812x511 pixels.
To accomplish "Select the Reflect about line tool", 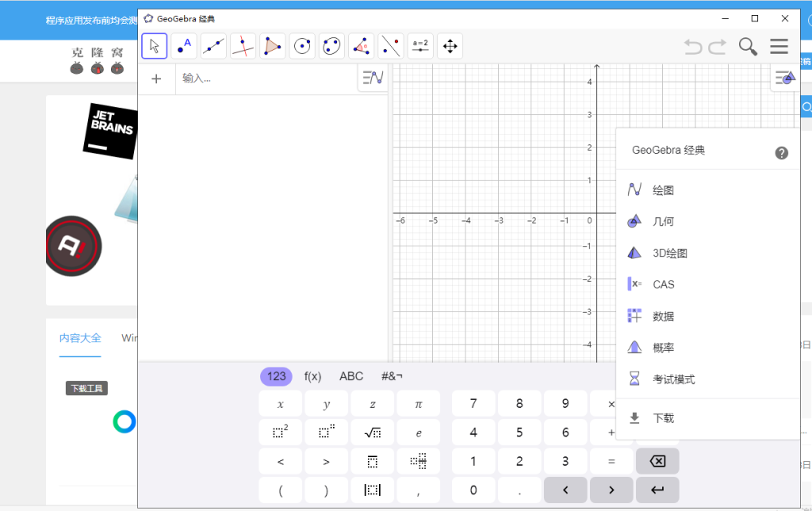I will tap(390, 46).
